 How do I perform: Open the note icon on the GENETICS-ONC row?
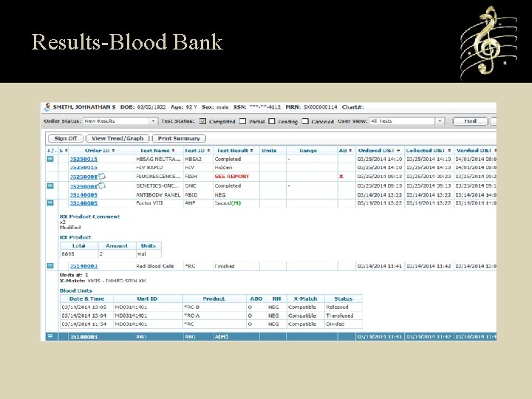(102, 185)
